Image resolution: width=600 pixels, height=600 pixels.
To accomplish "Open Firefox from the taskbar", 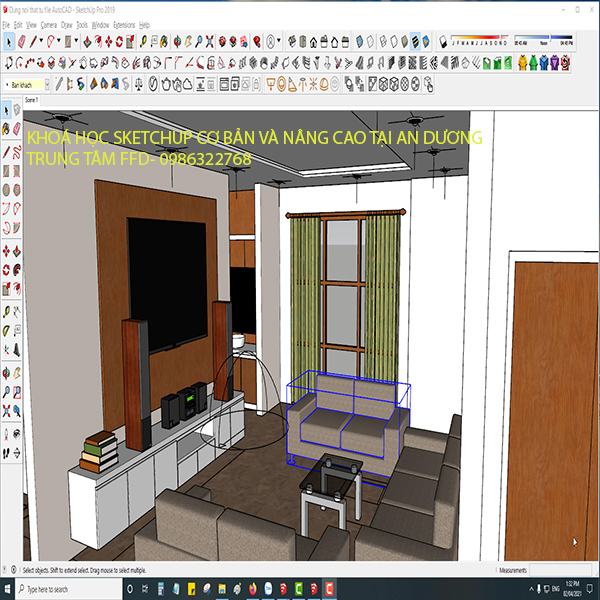I will [253, 589].
